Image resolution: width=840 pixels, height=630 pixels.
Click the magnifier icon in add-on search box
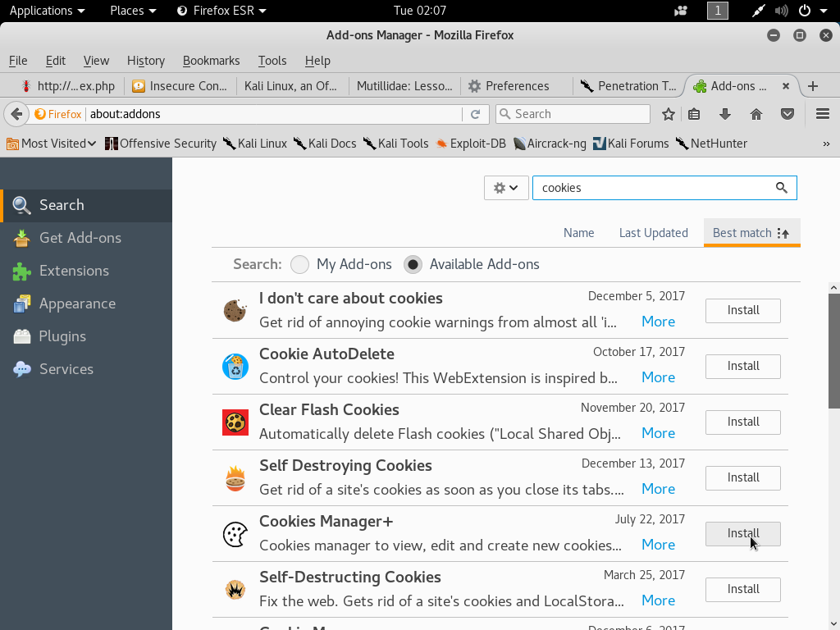[782, 188]
